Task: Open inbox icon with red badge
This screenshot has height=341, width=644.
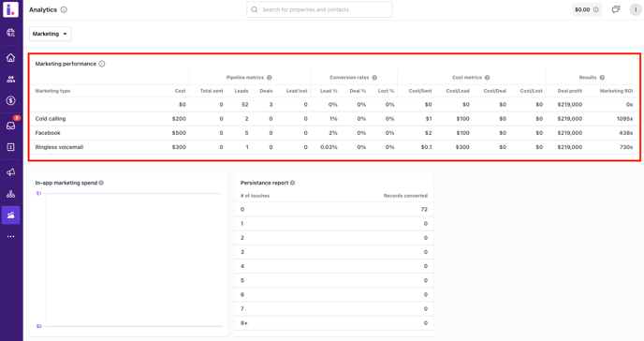Action: tap(10, 126)
